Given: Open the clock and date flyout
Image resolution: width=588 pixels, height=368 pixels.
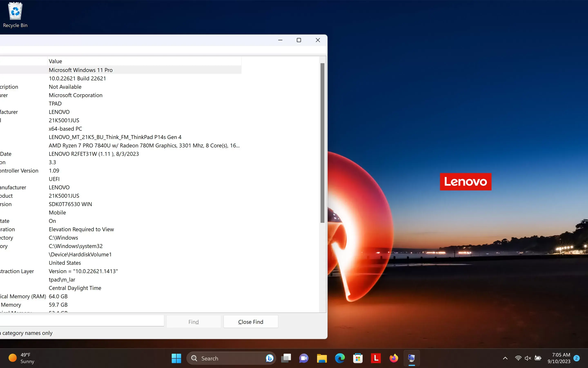Looking at the screenshot, I should click(x=559, y=358).
